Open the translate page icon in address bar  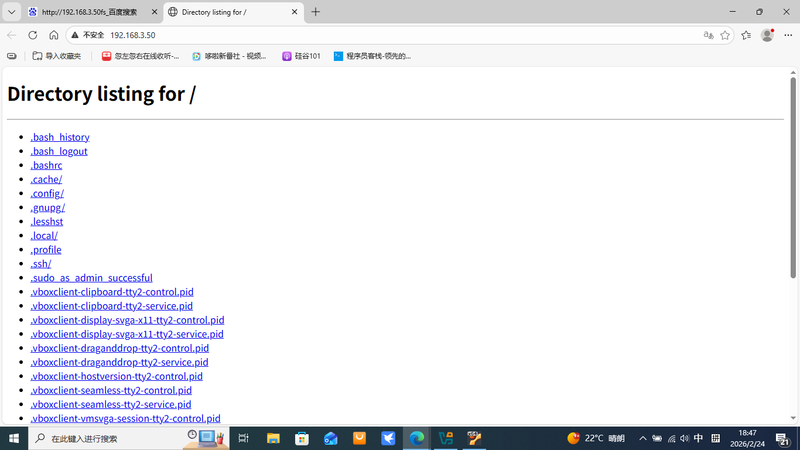708,35
